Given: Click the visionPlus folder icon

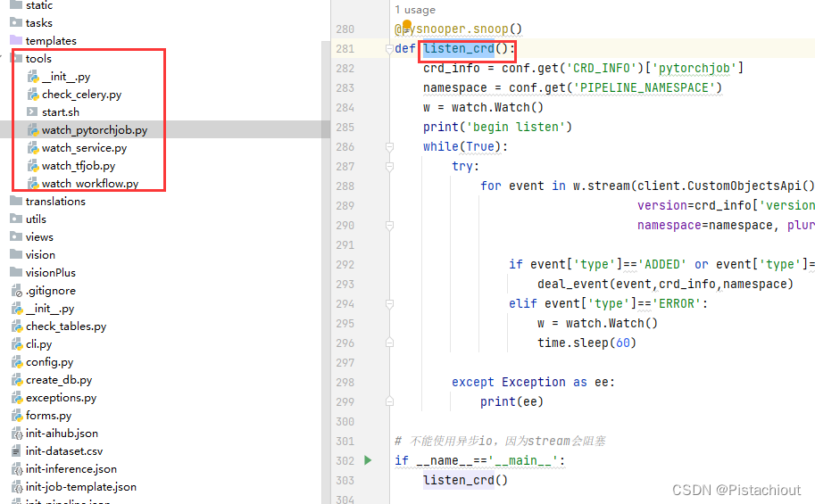Looking at the screenshot, I should pos(17,272).
